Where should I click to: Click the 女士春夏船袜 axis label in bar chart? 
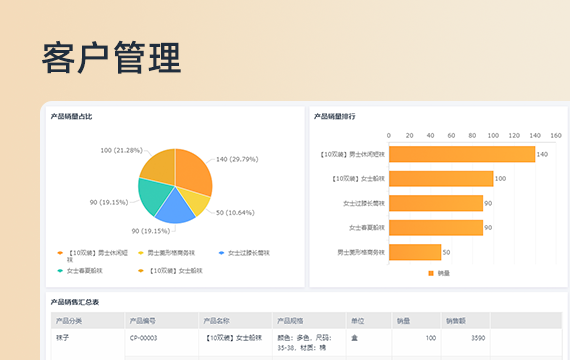(367, 228)
